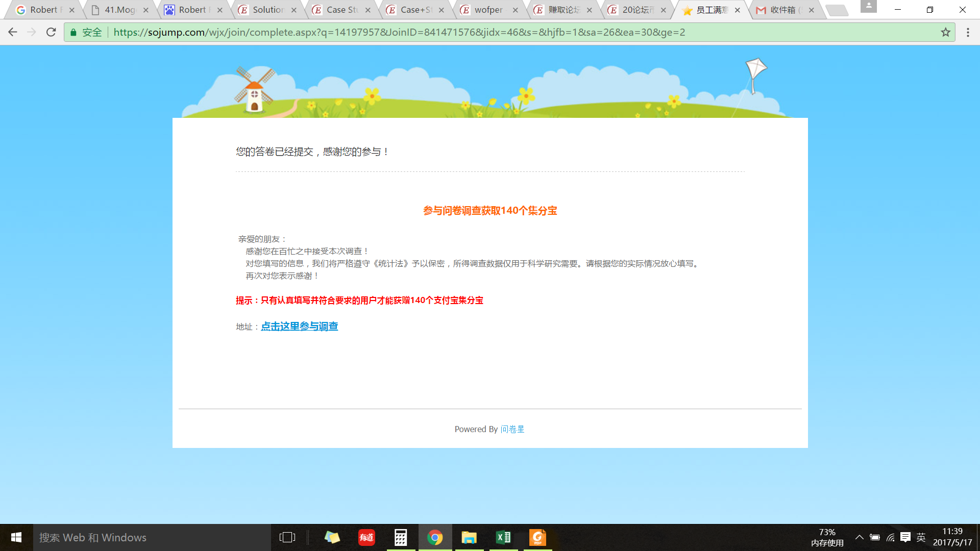Click the browser back arrow

tap(13, 32)
